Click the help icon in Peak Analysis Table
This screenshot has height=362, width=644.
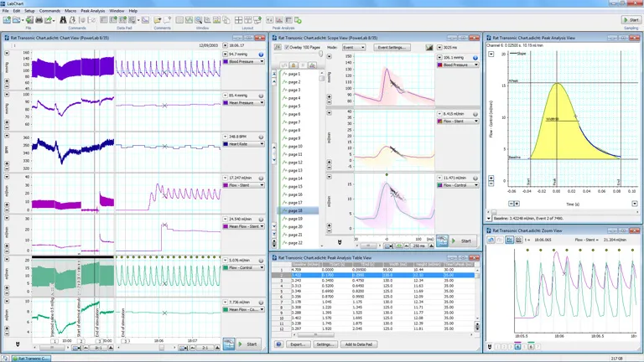click(x=278, y=344)
